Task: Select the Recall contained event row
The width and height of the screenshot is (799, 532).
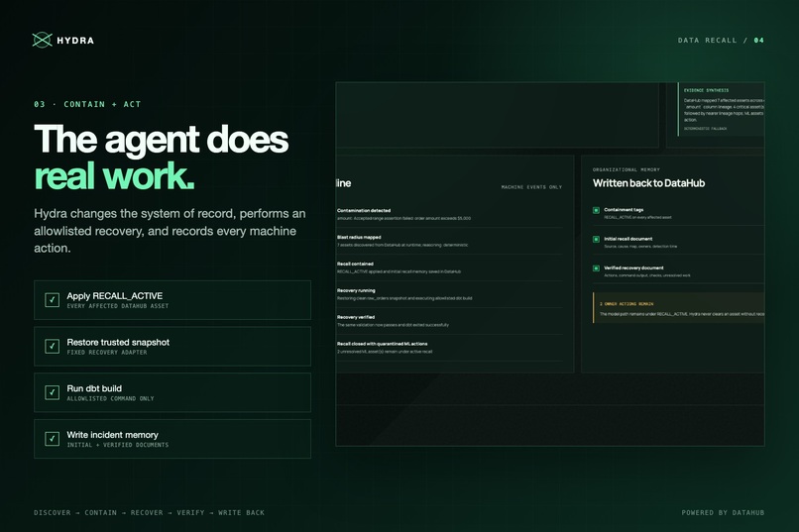Action: pyautogui.click(x=449, y=267)
